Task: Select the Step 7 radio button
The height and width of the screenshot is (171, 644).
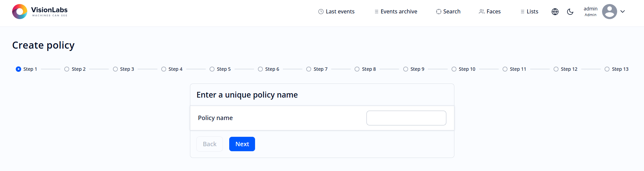Action: click(309, 69)
